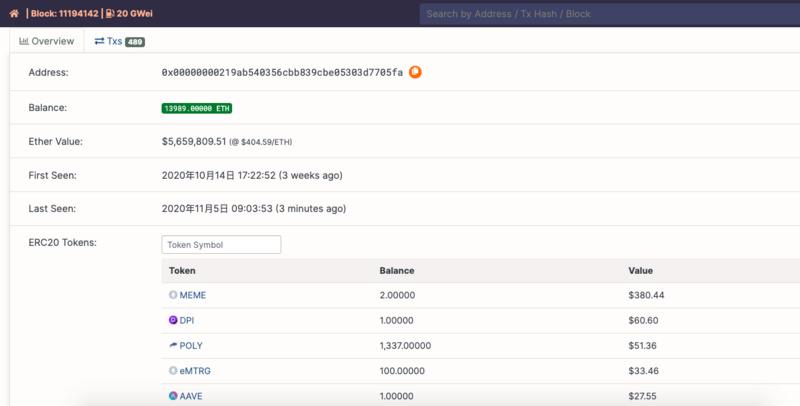The width and height of the screenshot is (800, 406).
Task: Click the purple DPI token icon
Action: (173, 320)
